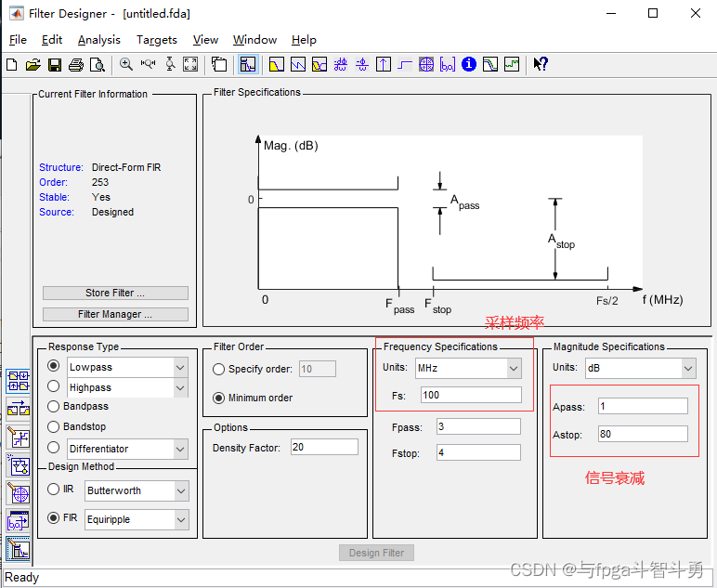Select the Highpass response type radio button
The height and width of the screenshot is (588, 717).
54,386
